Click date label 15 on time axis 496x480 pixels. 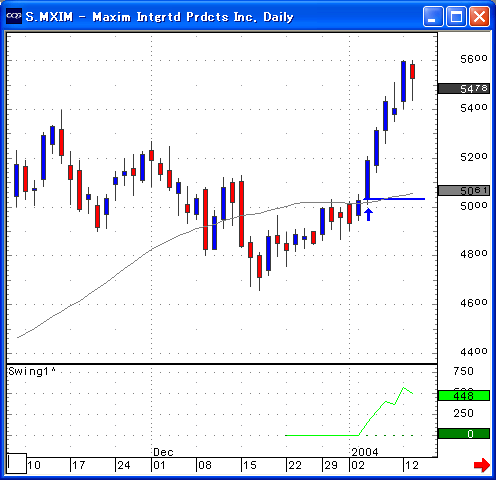pos(250,465)
